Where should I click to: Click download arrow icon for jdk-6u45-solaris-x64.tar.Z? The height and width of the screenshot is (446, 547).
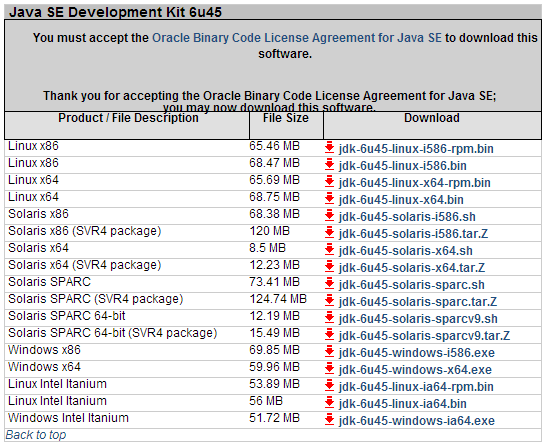coord(329,267)
